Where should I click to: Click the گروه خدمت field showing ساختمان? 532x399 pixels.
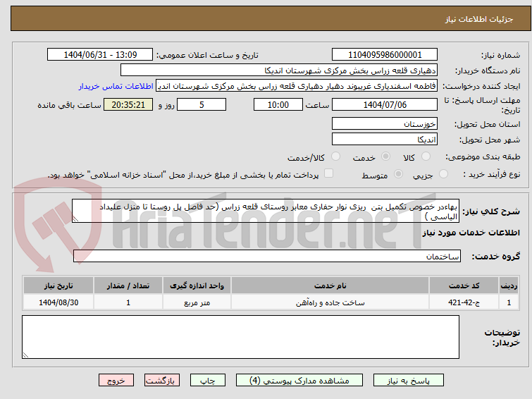[x=266, y=256]
